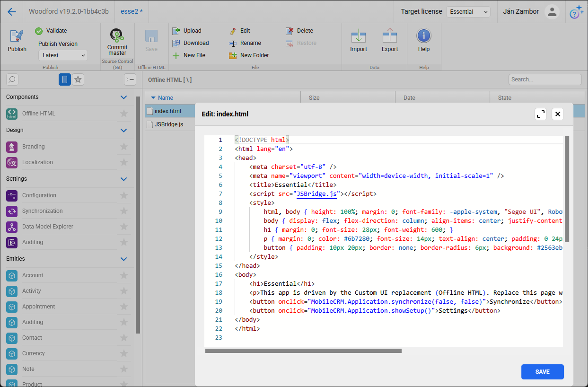
Task: Open Branding in Design section
Action: point(34,147)
